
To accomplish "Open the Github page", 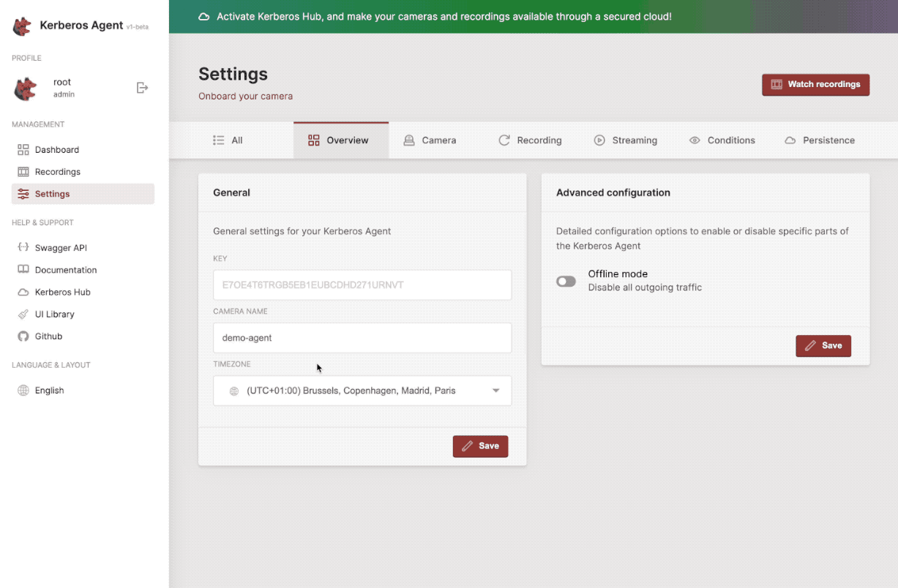I will click(51, 336).
